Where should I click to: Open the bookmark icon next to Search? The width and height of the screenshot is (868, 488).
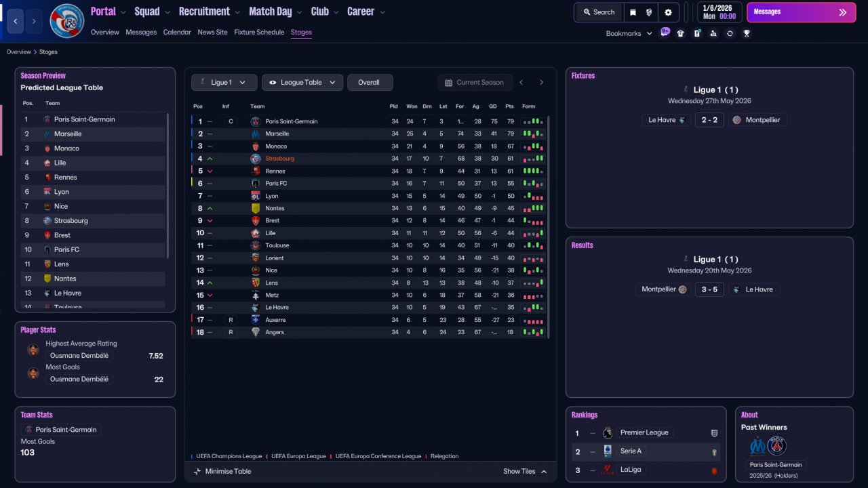633,12
